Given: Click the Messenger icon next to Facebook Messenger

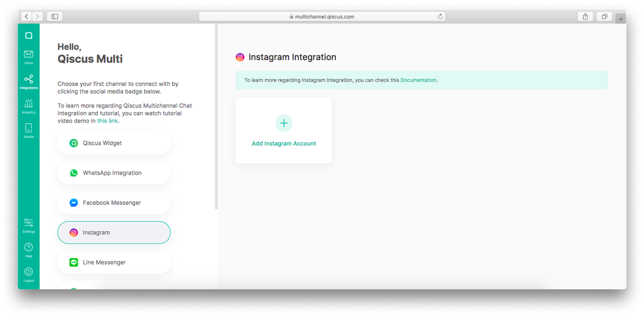Looking at the screenshot, I should (x=74, y=202).
